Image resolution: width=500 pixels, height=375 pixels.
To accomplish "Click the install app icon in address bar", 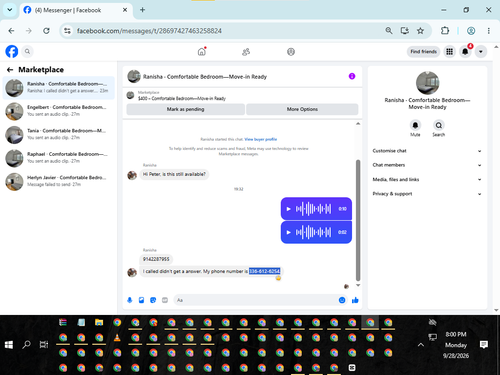I will (x=404, y=31).
